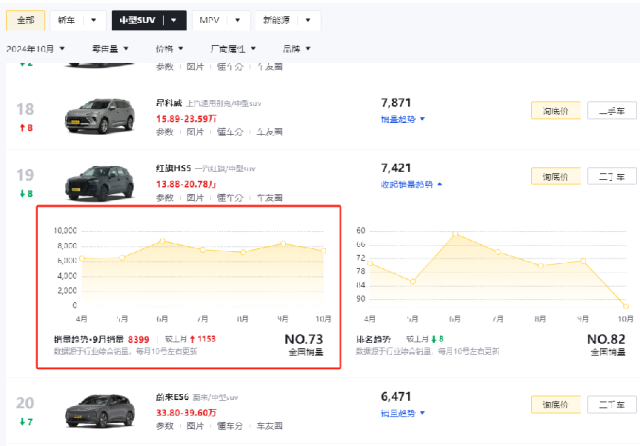Click 二手车 button for 蔚来ES6
640x446 pixels.
click(612, 405)
